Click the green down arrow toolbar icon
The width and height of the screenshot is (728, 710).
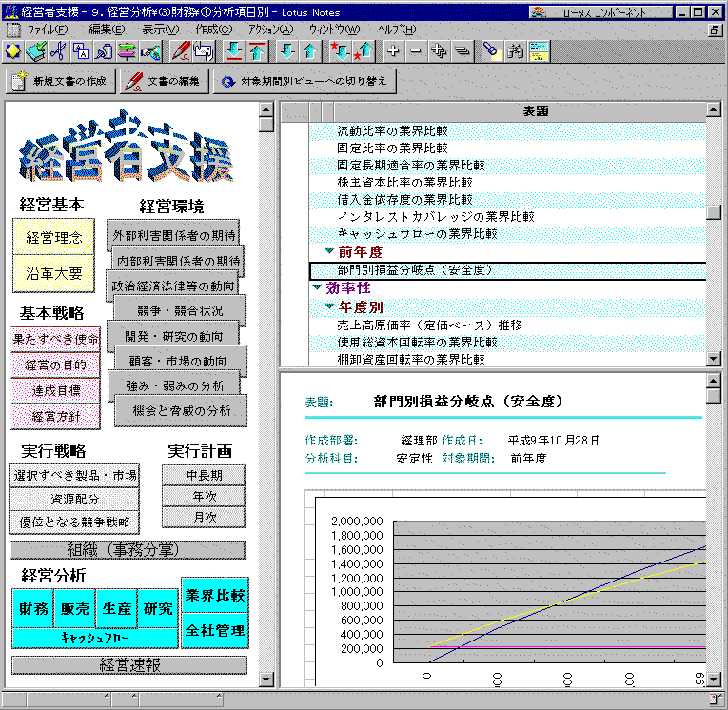287,50
